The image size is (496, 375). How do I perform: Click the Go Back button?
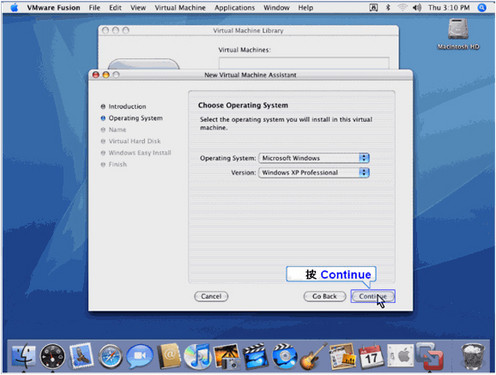(x=324, y=296)
